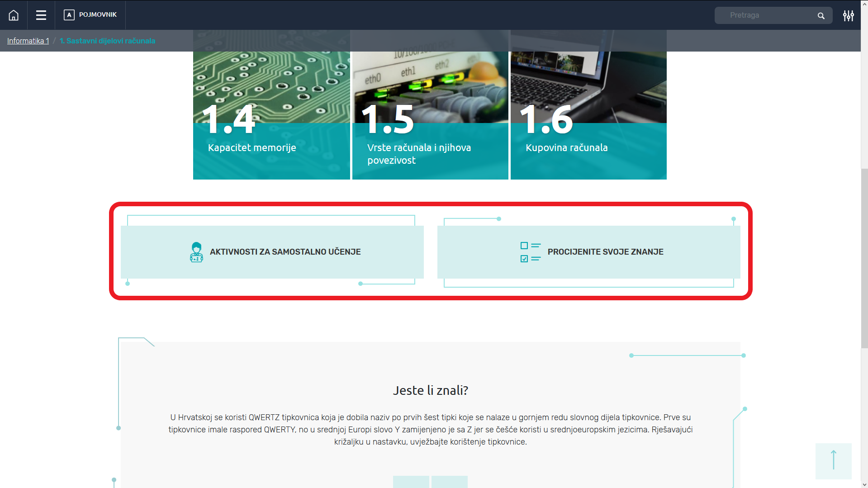Screen dimensions: 868x488
Task: Click the scrollbar down arrow
Action: point(864,484)
